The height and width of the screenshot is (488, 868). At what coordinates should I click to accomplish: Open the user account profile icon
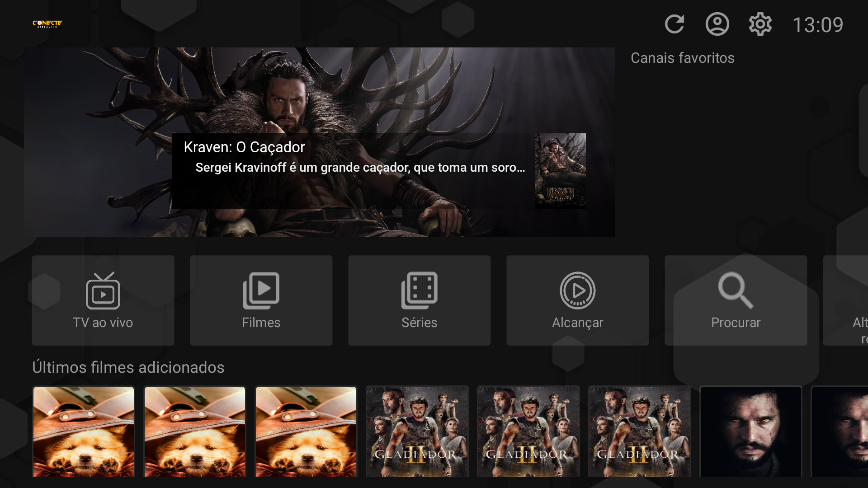717,24
